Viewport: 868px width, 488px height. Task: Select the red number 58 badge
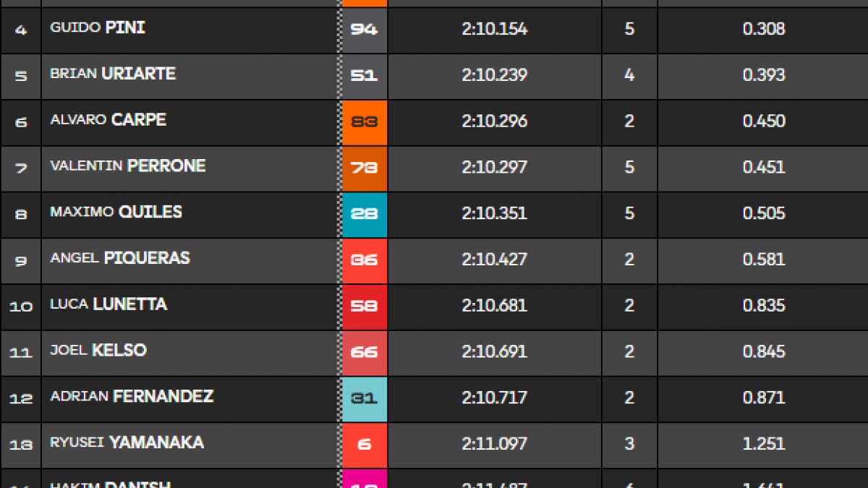point(365,306)
